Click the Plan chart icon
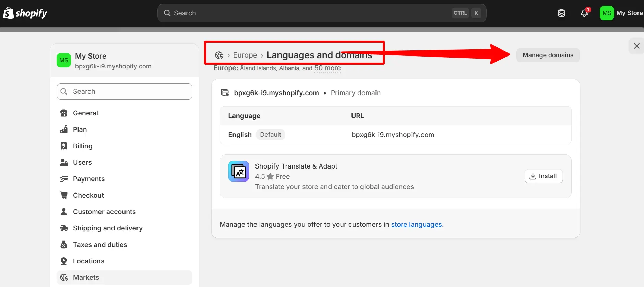 pyautogui.click(x=64, y=129)
